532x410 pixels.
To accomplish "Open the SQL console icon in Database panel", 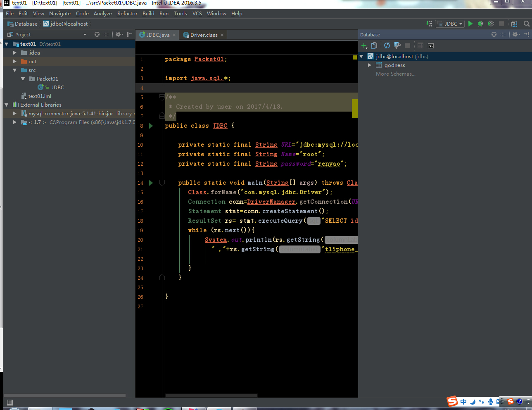I will pos(431,46).
